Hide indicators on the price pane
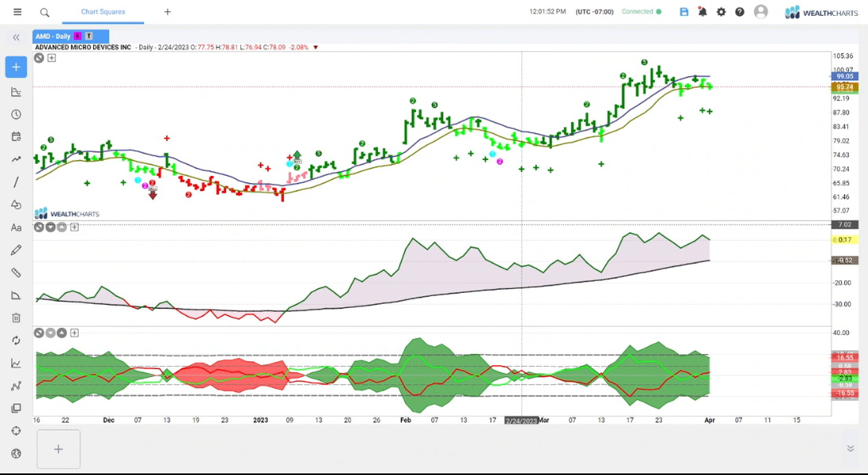 point(39,57)
